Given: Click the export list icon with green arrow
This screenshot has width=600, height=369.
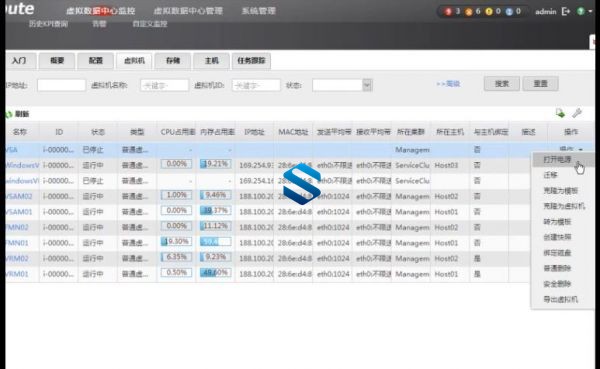Looking at the screenshot, I should (x=560, y=113).
